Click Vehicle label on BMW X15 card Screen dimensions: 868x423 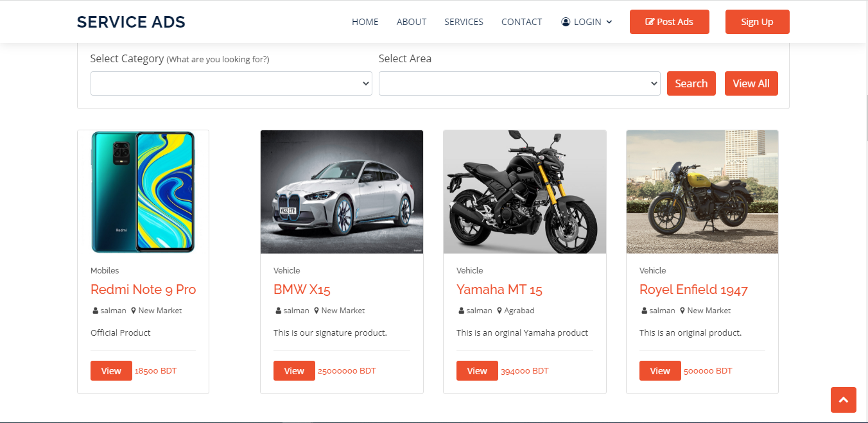(x=287, y=271)
